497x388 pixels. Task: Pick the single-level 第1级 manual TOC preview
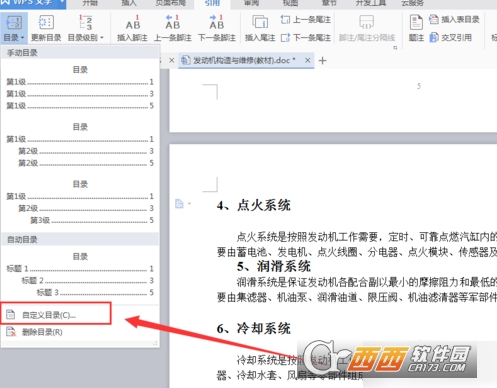tap(80, 88)
